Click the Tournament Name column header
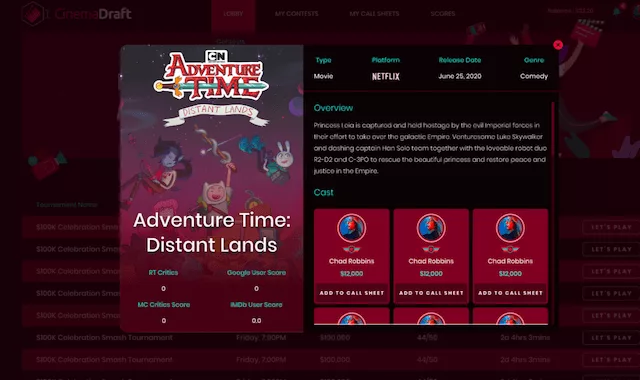This screenshot has height=380, width=640. (x=67, y=204)
